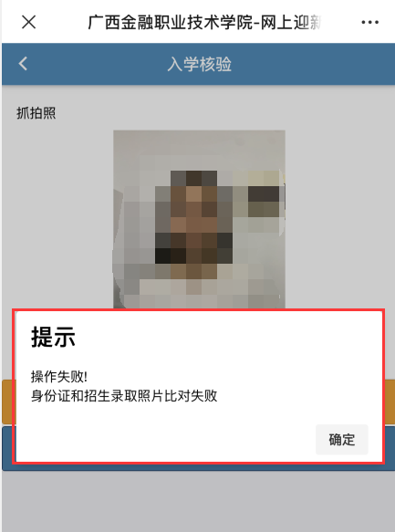Close the webview with the X icon
This screenshot has width=395, height=532.
coord(28,23)
